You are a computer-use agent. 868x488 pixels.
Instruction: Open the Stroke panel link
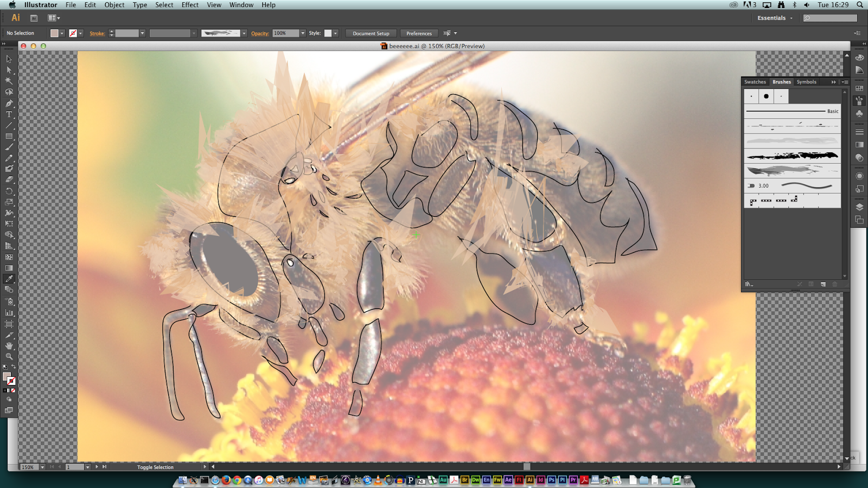(97, 34)
